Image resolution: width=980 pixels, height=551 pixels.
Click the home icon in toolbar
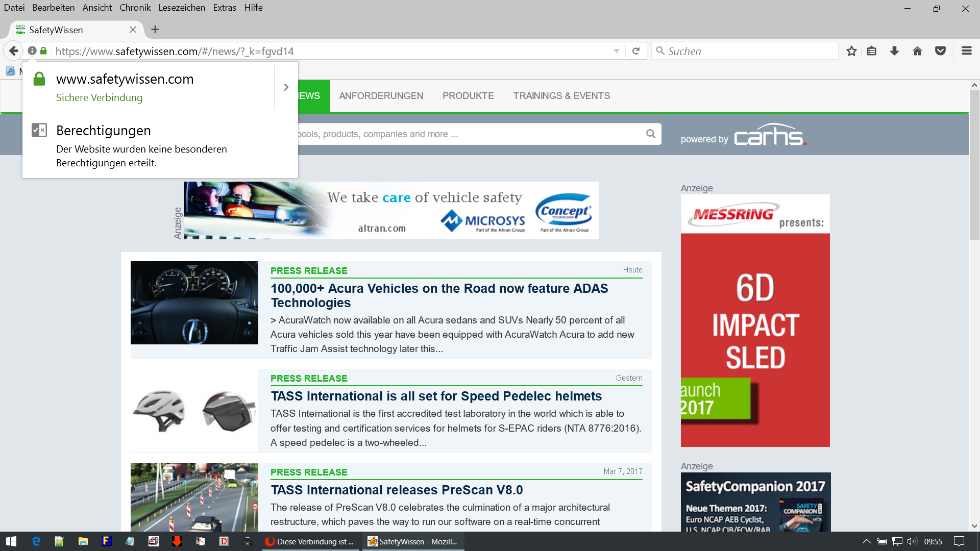click(917, 51)
